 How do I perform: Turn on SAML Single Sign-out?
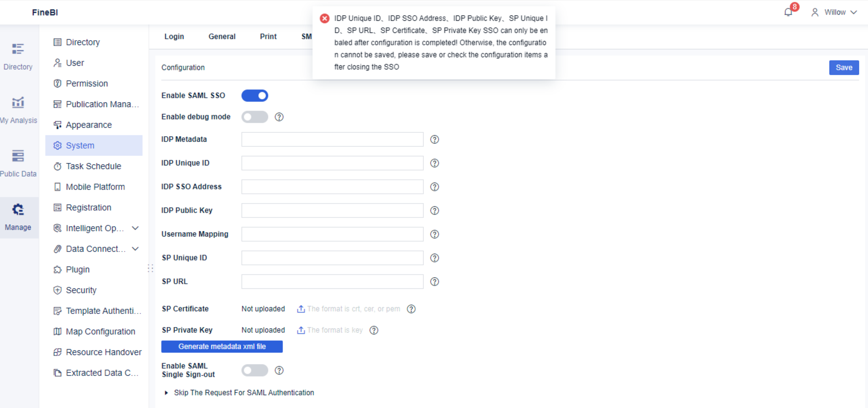255,370
